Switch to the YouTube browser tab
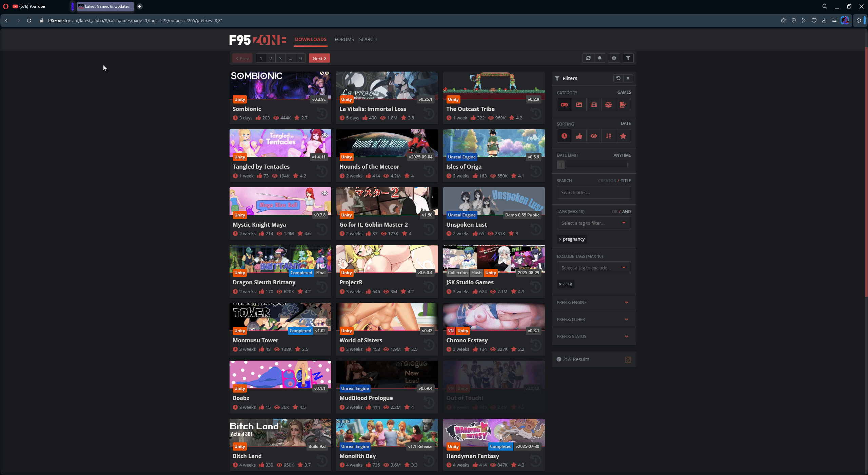The image size is (868, 475). click(x=32, y=6)
